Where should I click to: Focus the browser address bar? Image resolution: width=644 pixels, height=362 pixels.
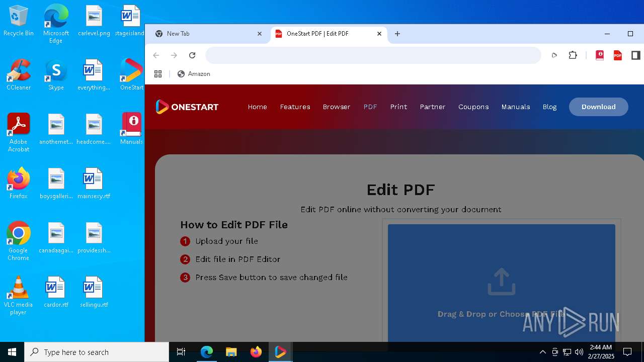point(373,55)
